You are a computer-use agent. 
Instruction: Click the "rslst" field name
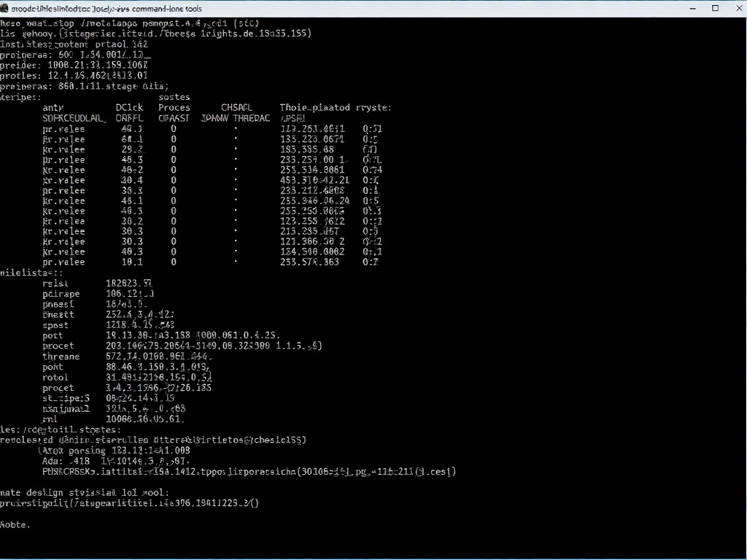click(x=55, y=284)
